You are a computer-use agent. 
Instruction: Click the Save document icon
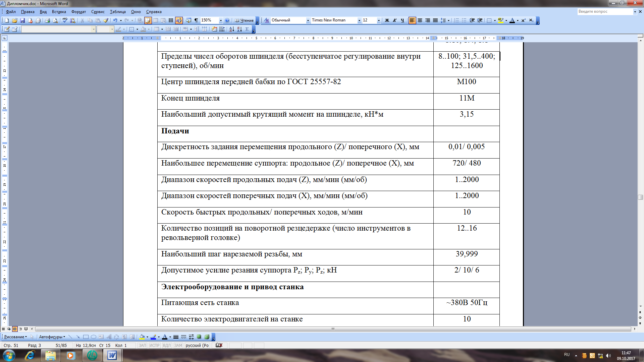(22, 20)
